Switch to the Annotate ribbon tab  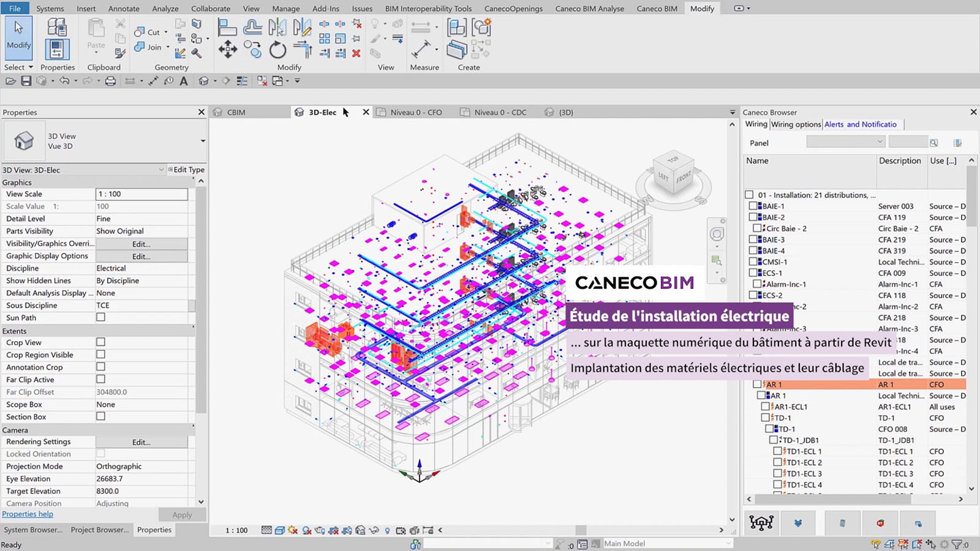[124, 9]
